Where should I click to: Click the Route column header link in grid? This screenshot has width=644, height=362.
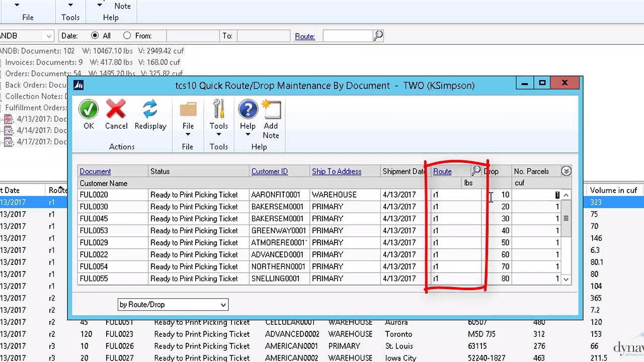[x=442, y=171]
